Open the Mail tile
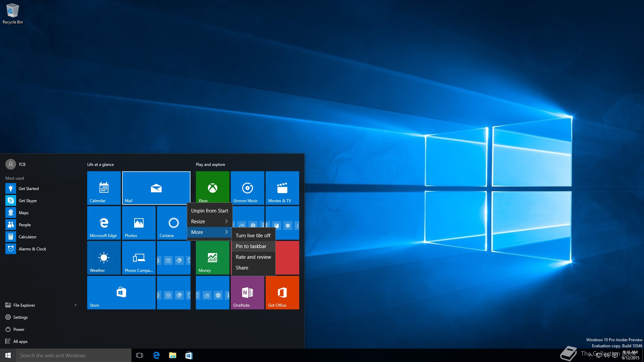Screen dimensions: 644x362 156,188
